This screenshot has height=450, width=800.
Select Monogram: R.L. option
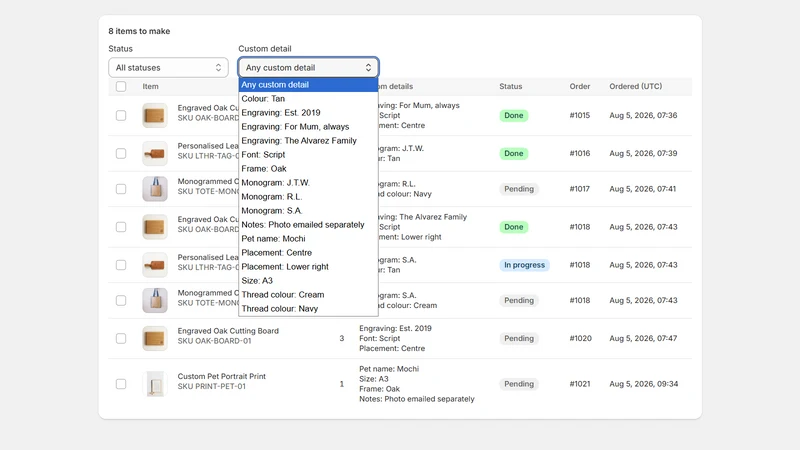[308, 197]
